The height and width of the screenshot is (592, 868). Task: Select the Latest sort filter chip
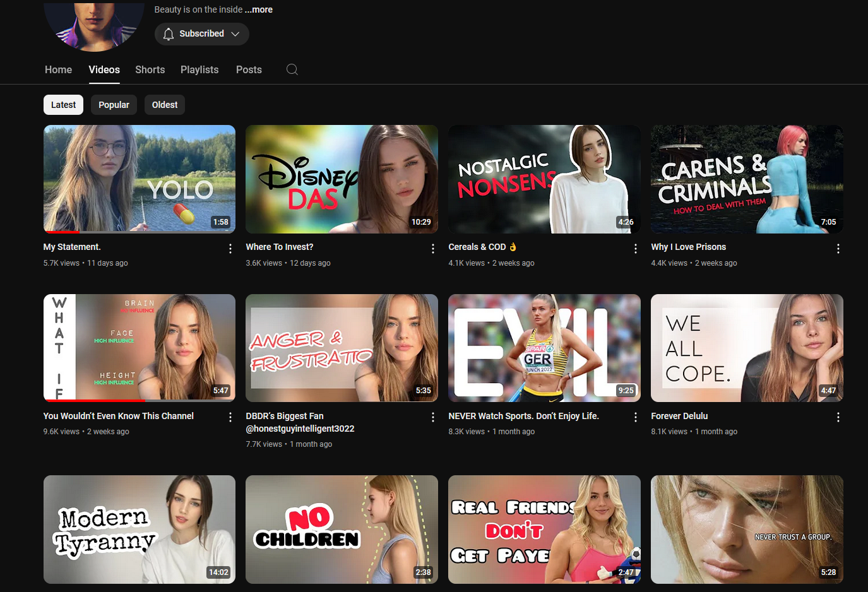63,105
